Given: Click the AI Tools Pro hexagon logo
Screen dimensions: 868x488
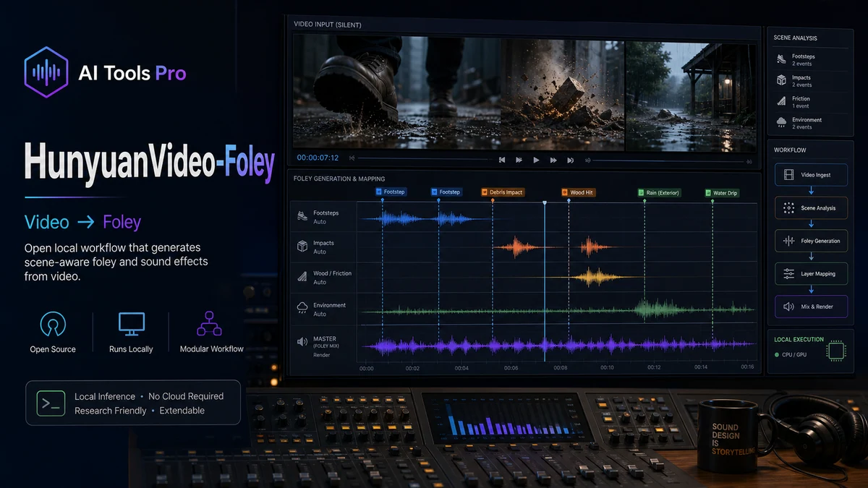Looking at the screenshot, I should point(46,72).
